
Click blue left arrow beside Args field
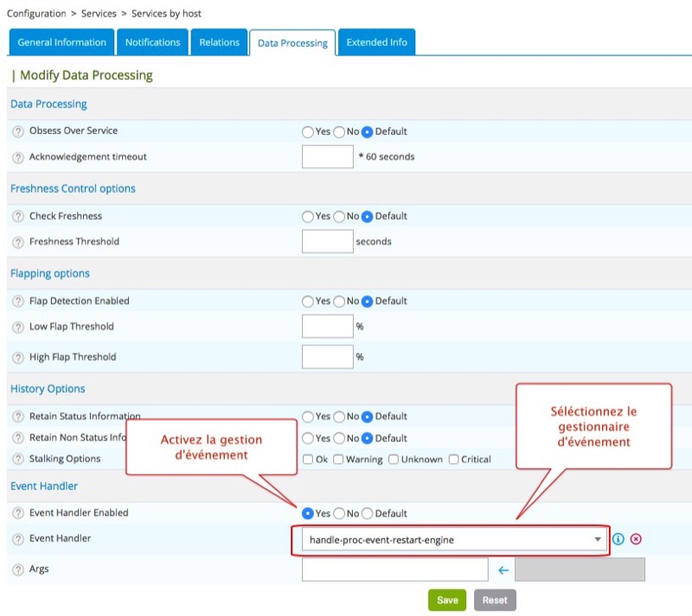pyautogui.click(x=503, y=570)
